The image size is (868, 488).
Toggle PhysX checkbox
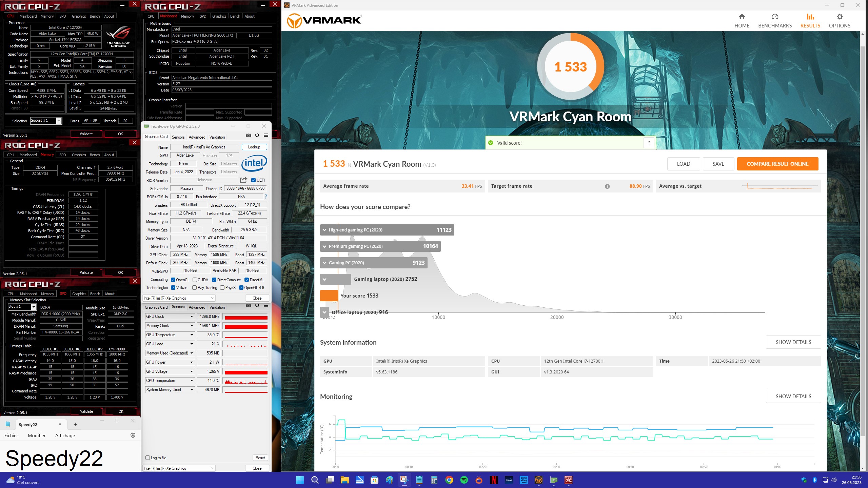click(222, 288)
